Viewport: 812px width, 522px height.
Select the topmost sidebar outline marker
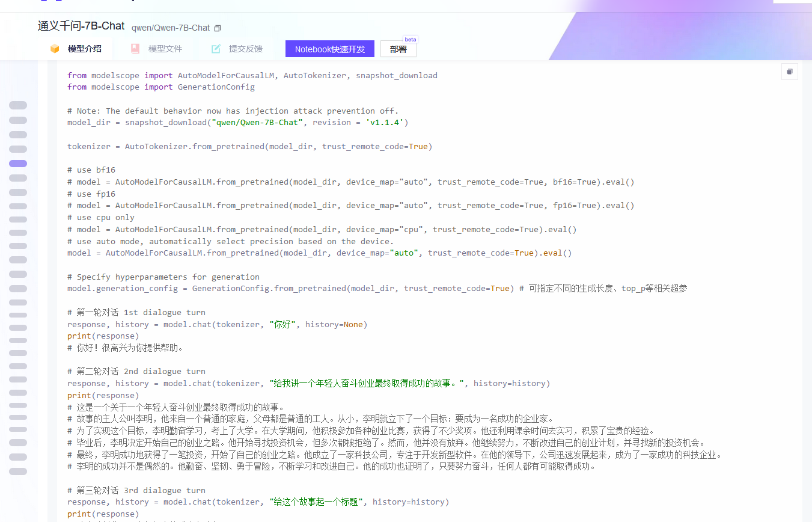pyautogui.click(x=18, y=105)
